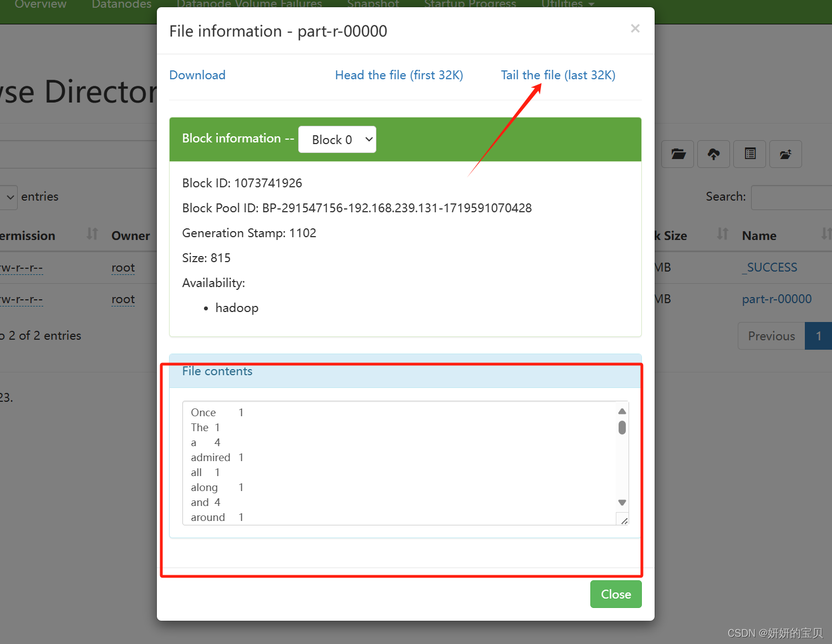Sort using the Block Size column arrows
The height and width of the screenshot is (644, 832).
[x=722, y=234]
